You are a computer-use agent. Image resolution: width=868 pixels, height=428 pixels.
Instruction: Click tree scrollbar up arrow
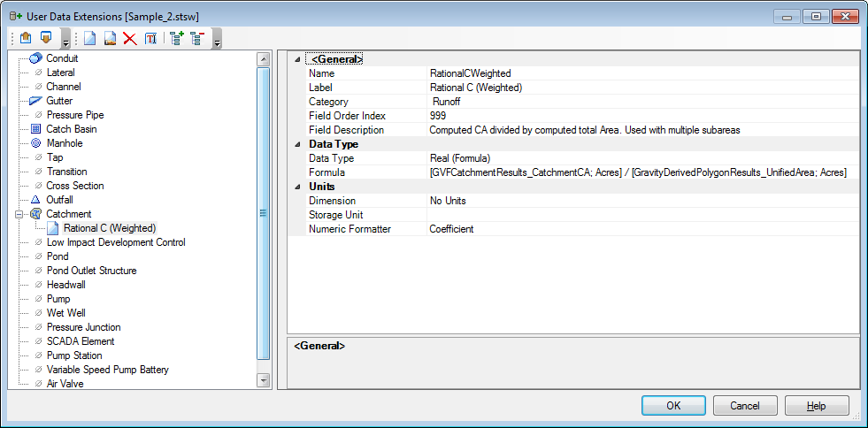[264, 58]
